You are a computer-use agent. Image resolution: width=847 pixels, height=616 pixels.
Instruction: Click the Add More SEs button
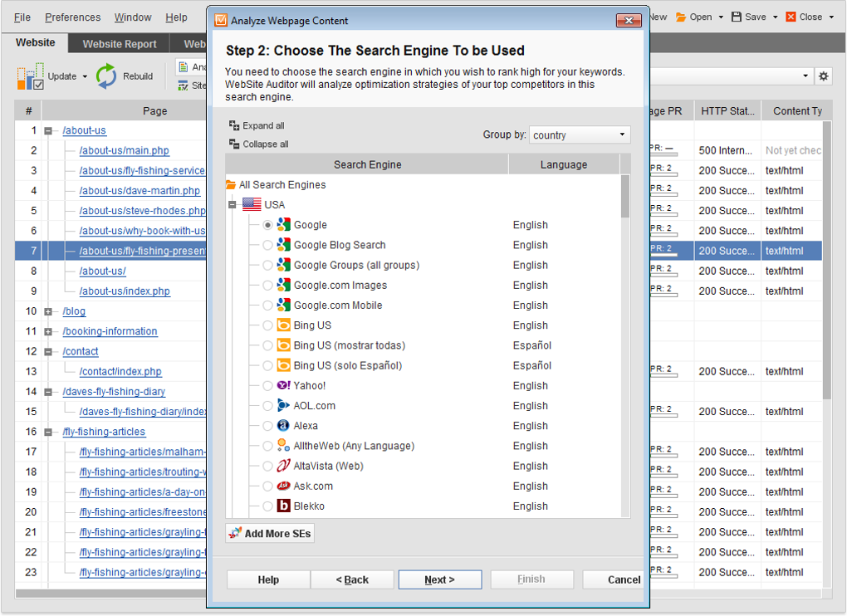pyautogui.click(x=270, y=534)
